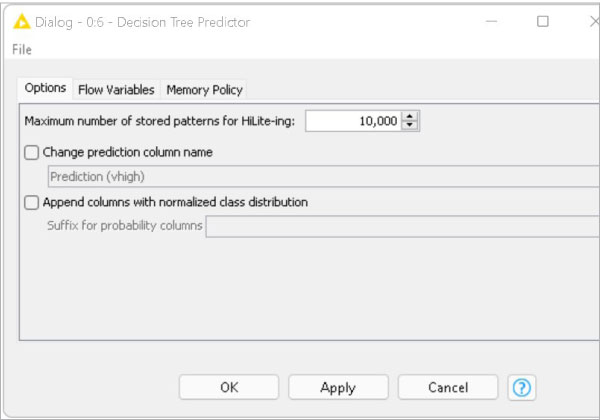Focus the Prediction (vhigh) column name field
This screenshot has height=420, width=600.
tap(322, 177)
